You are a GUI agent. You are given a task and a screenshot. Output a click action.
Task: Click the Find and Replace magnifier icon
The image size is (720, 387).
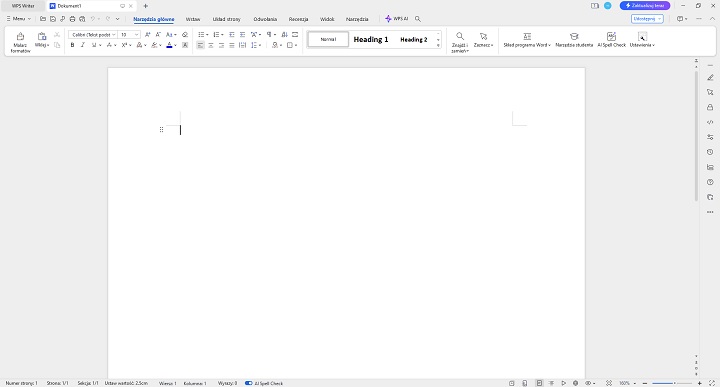click(460, 36)
